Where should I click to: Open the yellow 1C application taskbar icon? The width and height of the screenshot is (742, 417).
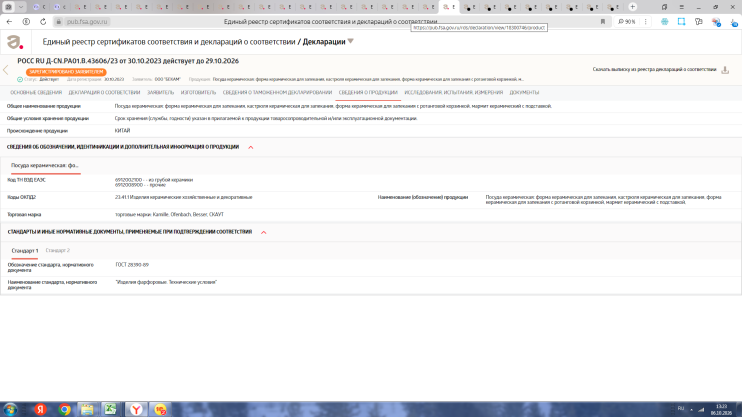point(160,409)
